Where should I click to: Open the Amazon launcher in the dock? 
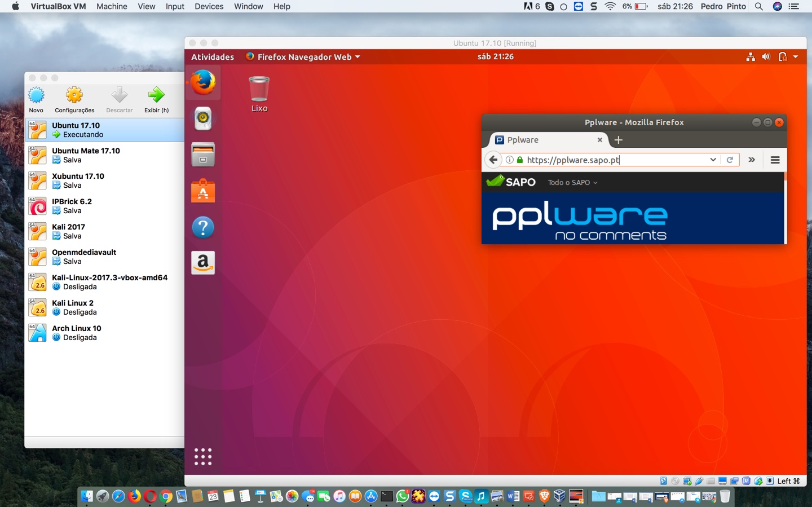coord(202,262)
